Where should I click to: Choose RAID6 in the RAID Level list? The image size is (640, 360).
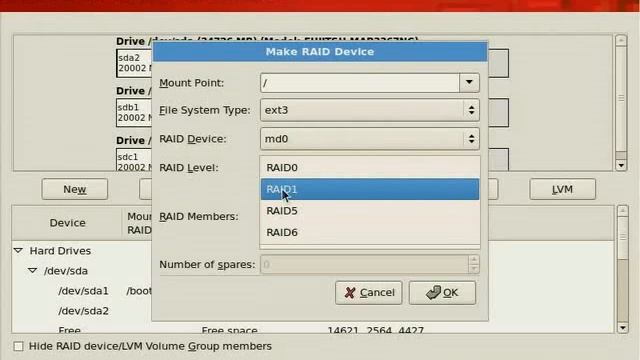[370, 233]
